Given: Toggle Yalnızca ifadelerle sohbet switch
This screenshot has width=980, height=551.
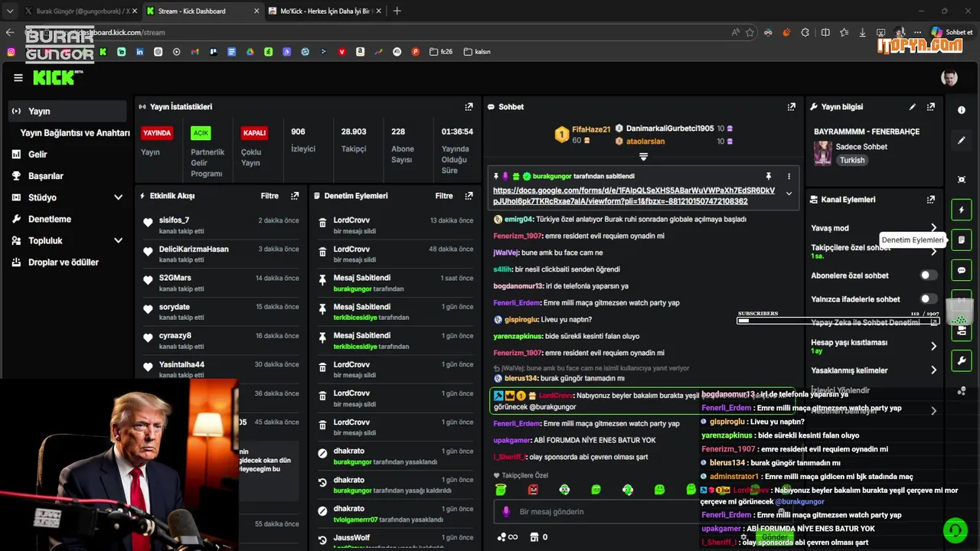Looking at the screenshot, I should [x=928, y=299].
